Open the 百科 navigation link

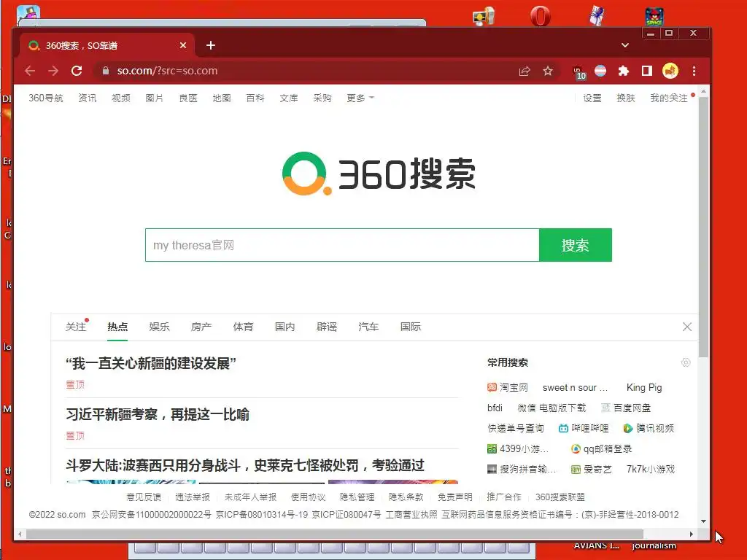pos(255,98)
